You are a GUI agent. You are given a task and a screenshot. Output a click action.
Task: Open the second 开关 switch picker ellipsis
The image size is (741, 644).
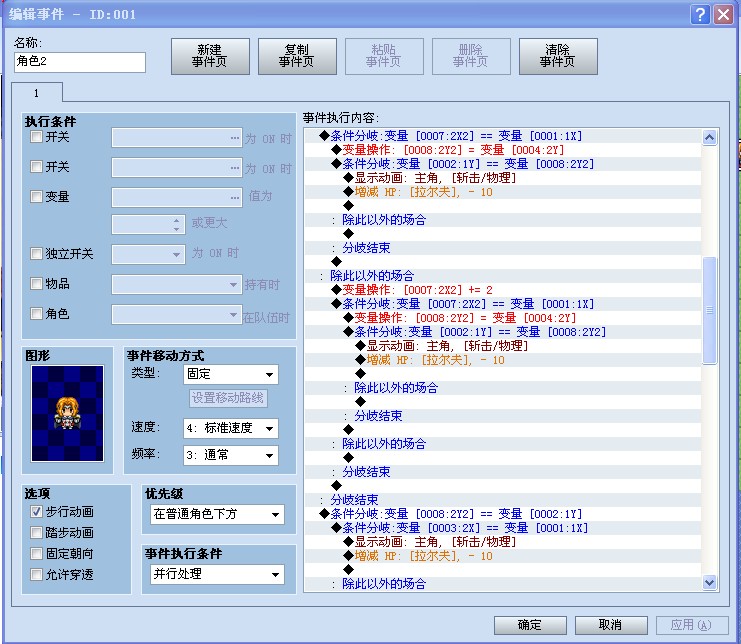pyautogui.click(x=235, y=168)
